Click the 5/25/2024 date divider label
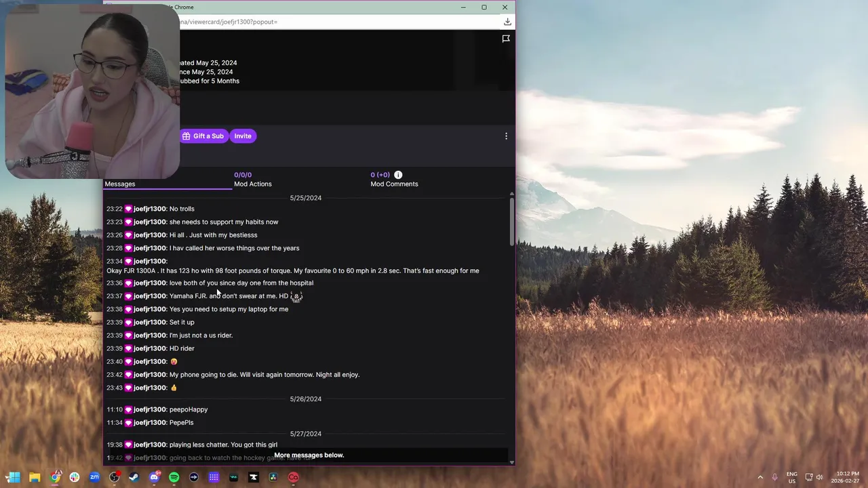 pyautogui.click(x=306, y=198)
